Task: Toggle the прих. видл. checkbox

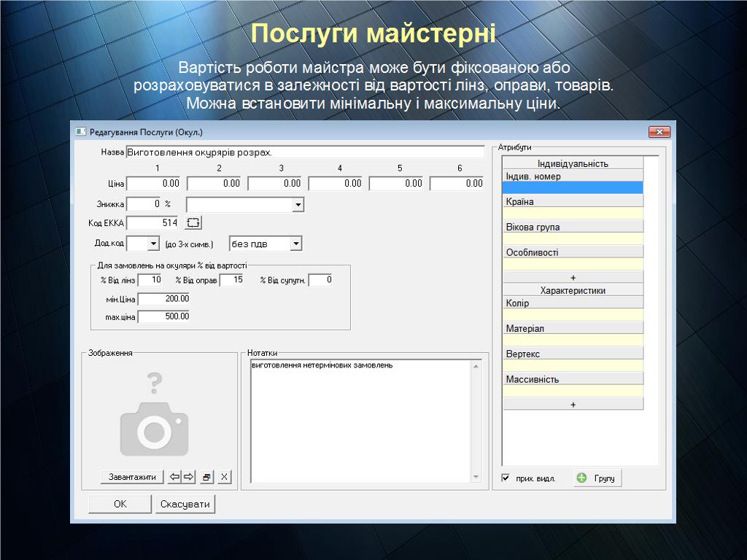Action: (506, 478)
